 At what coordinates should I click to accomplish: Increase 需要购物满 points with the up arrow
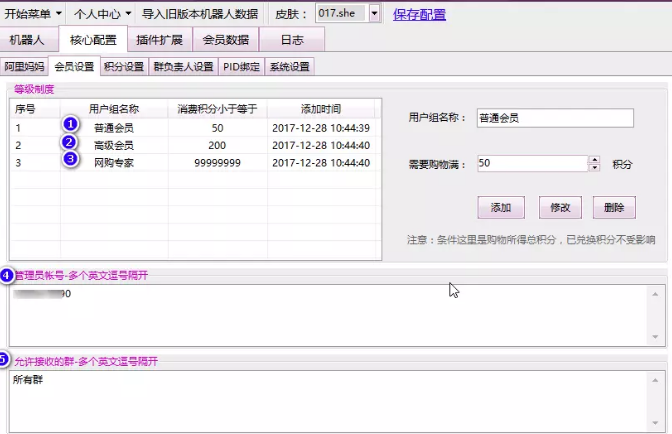click(594, 159)
